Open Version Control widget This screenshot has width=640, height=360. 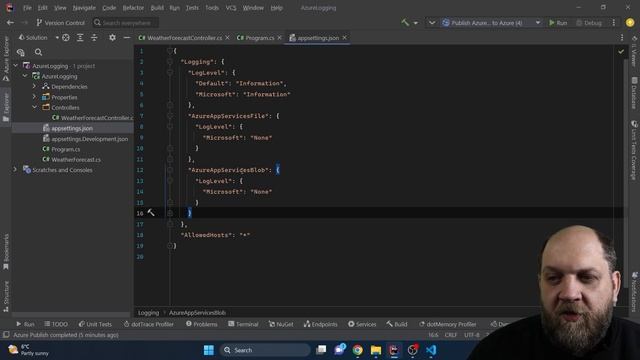(x=60, y=23)
